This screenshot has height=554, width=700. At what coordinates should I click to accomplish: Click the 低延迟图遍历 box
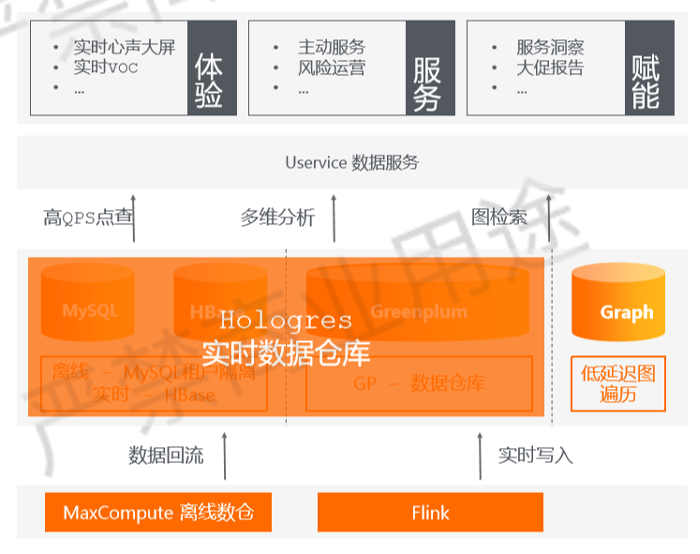pyautogui.click(x=618, y=383)
